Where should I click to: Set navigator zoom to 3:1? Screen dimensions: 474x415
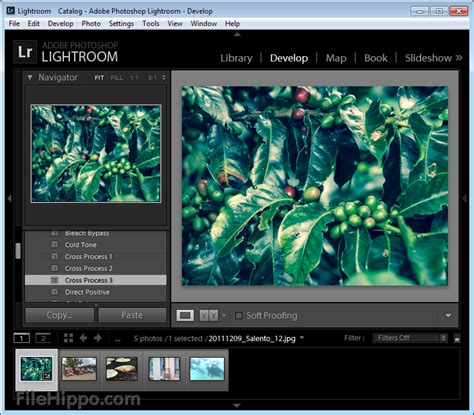point(152,78)
